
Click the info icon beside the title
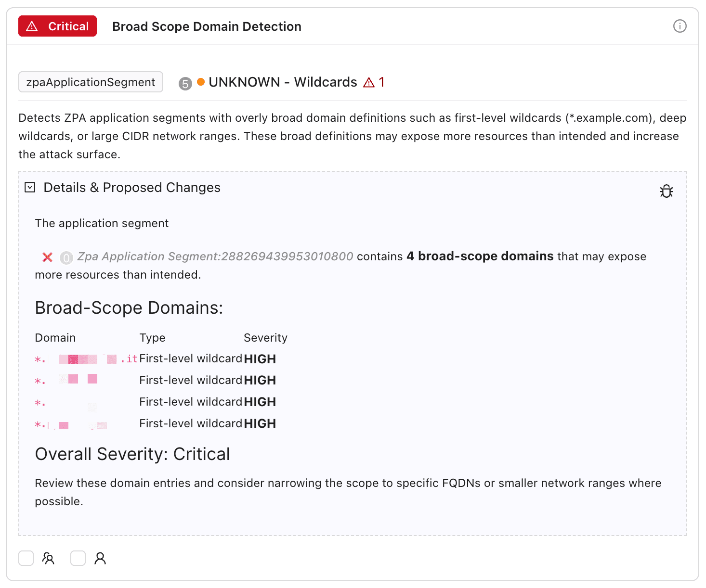point(680,26)
